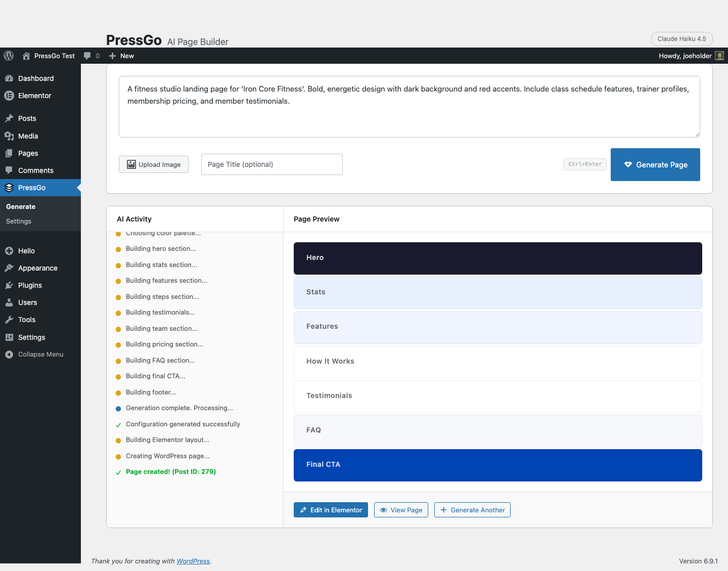Click the plus icon next to New
This screenshot has height=571, width=728.
click(x=113, y=56)
